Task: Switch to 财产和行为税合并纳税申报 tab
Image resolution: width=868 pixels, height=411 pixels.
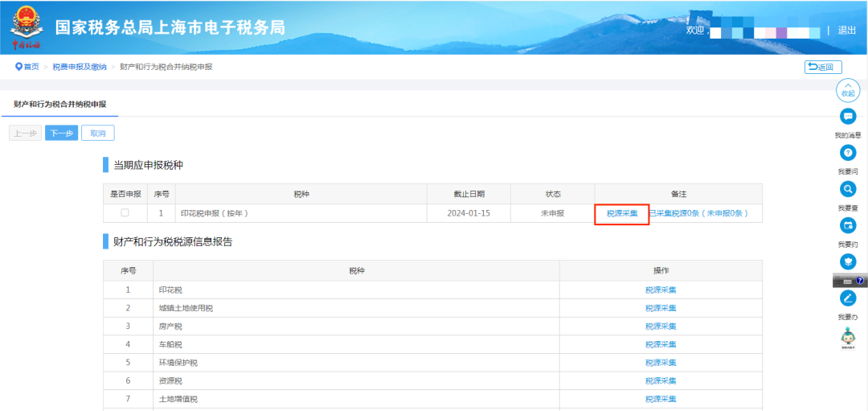Action: pyautogui.click(x=59, y=104)
